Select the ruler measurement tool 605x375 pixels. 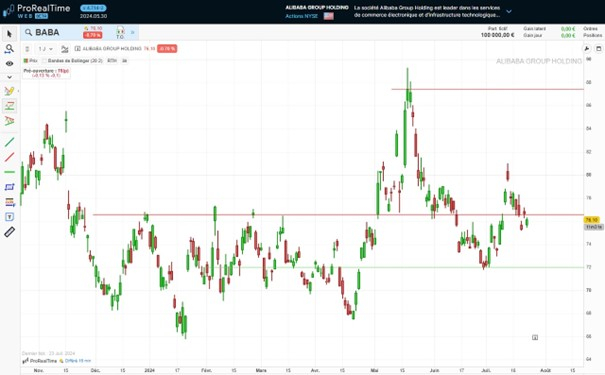click(x=9, y=232)
